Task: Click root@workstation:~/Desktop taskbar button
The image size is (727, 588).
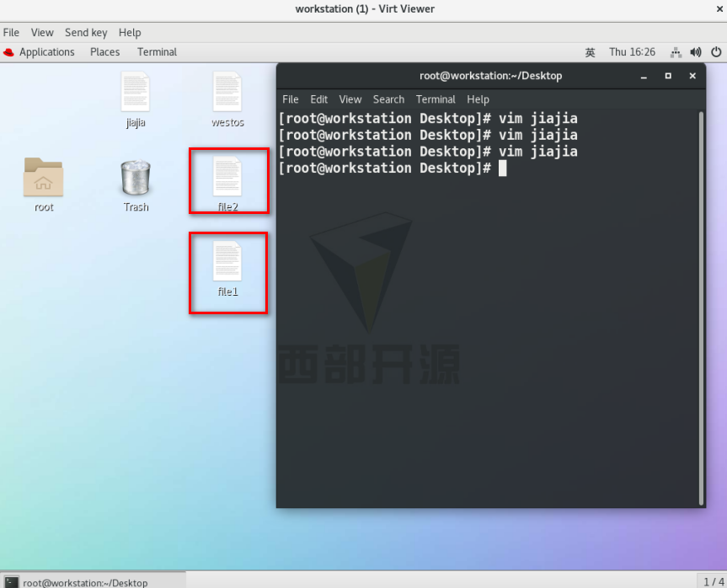Action: [93, 581]
